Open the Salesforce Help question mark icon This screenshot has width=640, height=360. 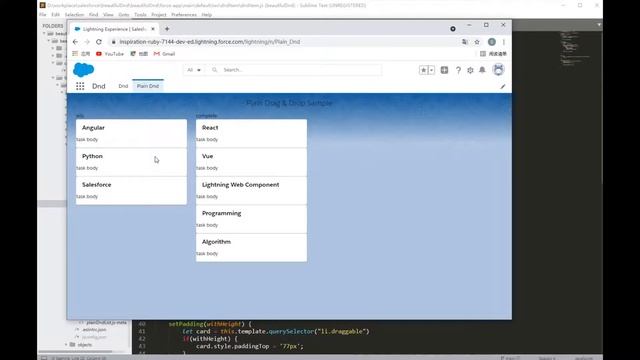click(458, 70)
